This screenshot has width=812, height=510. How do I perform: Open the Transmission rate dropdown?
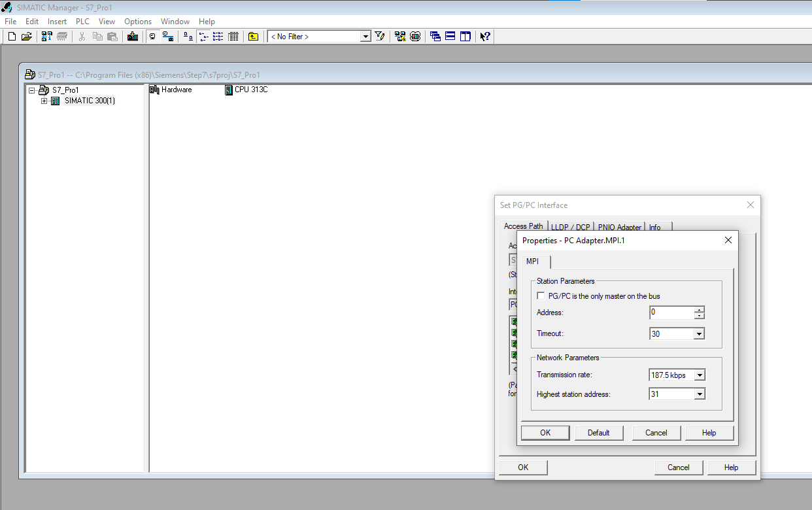(700, 375)
